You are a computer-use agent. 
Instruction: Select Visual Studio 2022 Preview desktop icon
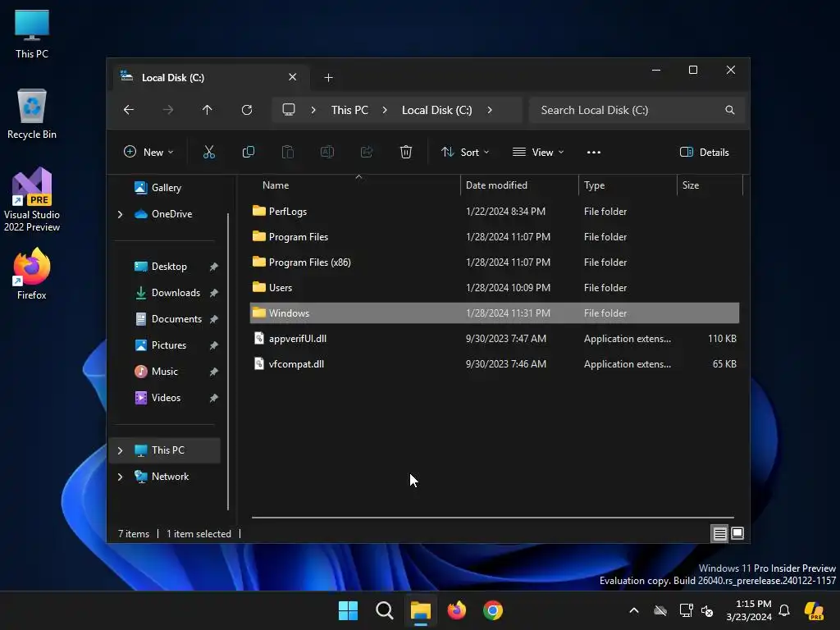[32, 200]
